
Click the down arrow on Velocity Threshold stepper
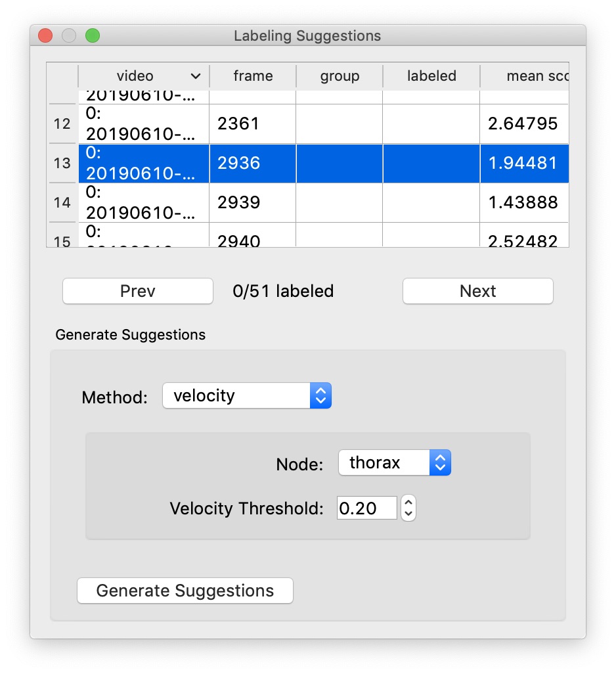tap(408, 513)
